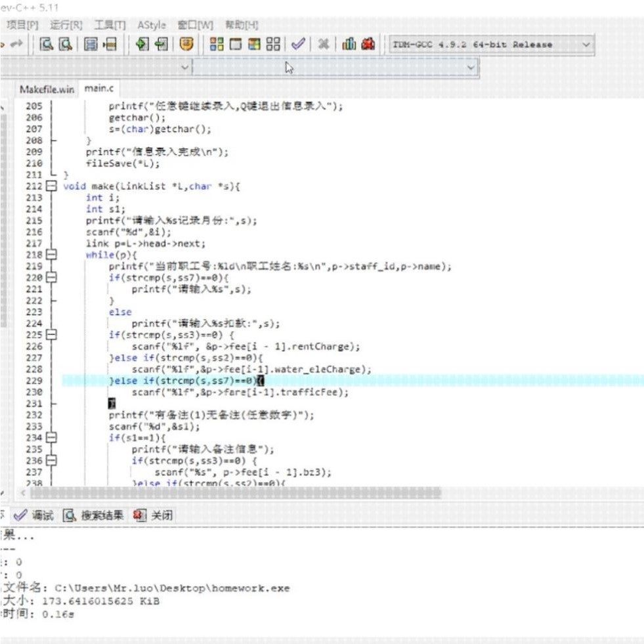Click the Profile Analysis chart icon
Image resolution: width=644 pixels, height=644 pixels.
point(349,44)
